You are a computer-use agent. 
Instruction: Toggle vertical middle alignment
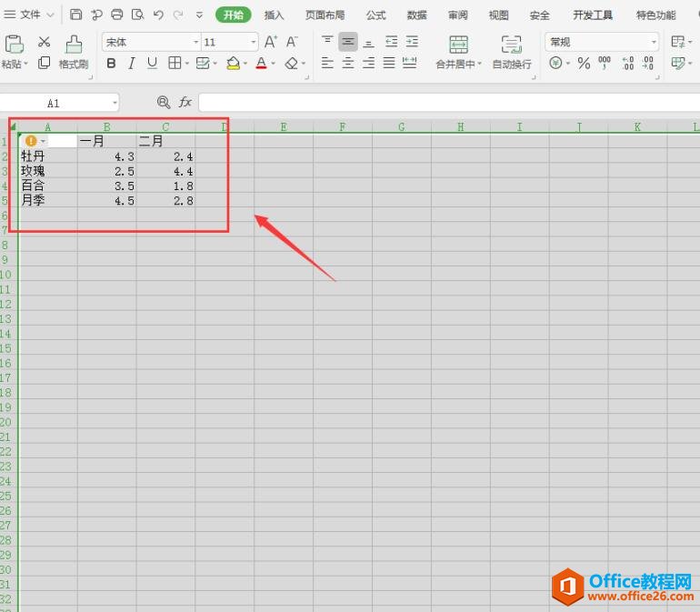click(x=348, y=42)
